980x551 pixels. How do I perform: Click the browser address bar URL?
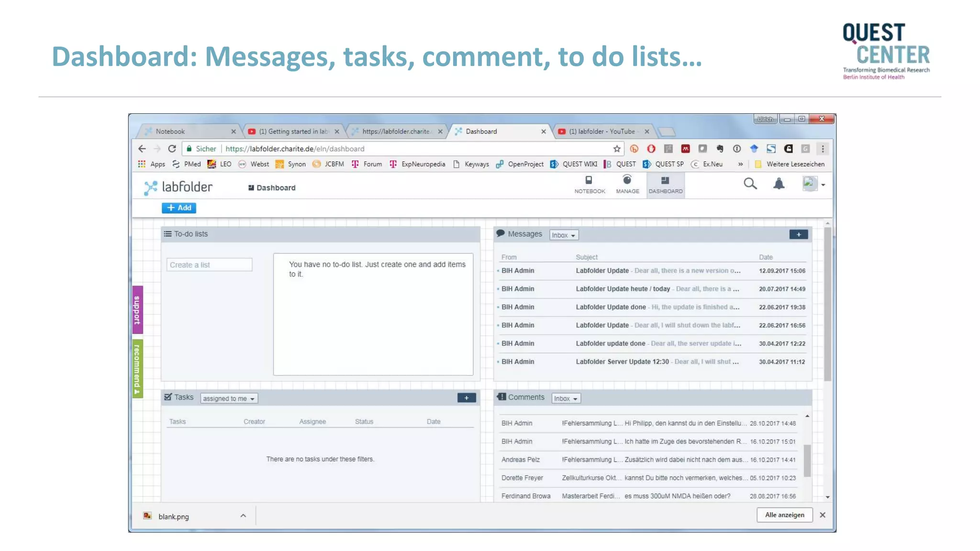(x=295, y=149)
